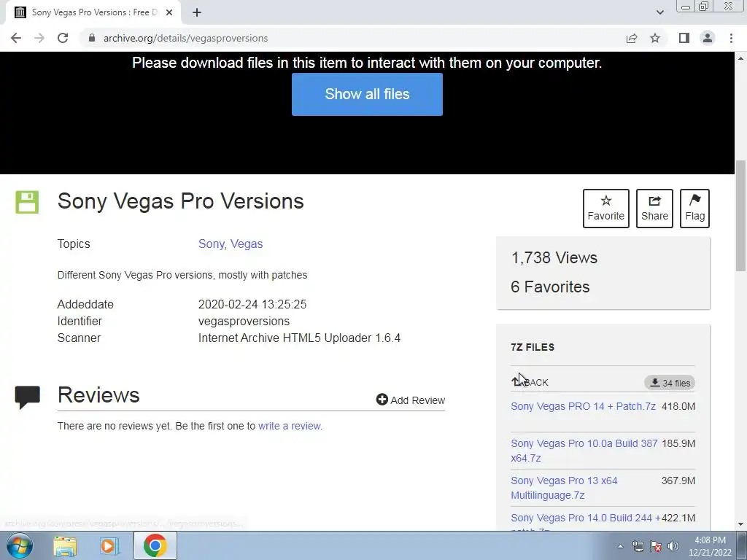Viewport: 747px width, 560px height.
Task: Click the 1,738 Views text
Action: 554,257
